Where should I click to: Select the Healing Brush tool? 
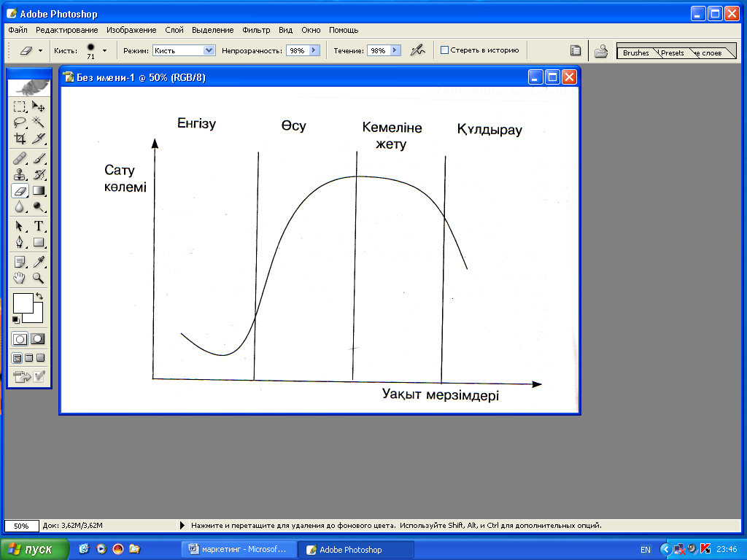20,158
